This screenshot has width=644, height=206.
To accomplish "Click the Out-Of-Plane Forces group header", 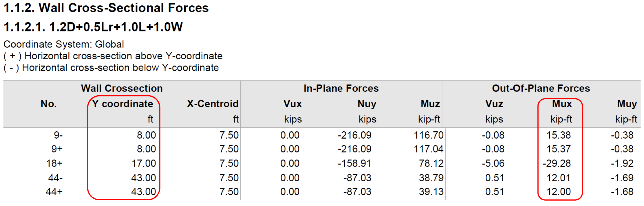I will pyautogui.click(x=541, y=88).
